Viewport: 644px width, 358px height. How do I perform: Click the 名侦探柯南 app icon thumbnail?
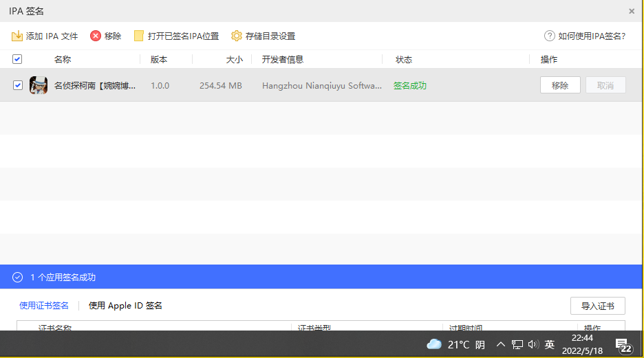tap(39, 86)
